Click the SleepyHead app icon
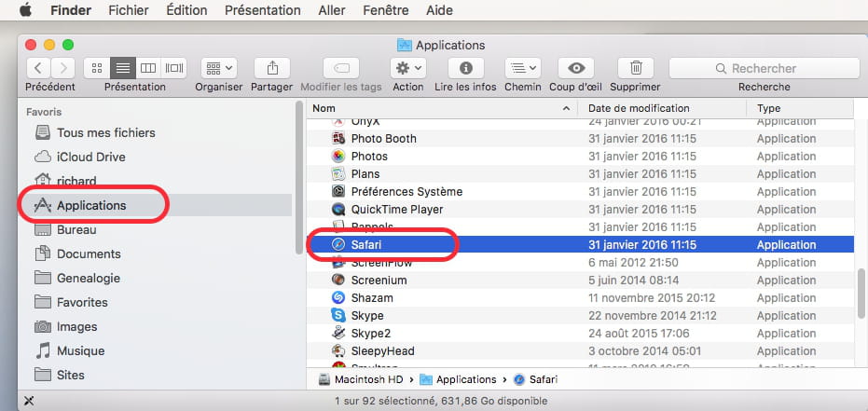 (338, 350)
